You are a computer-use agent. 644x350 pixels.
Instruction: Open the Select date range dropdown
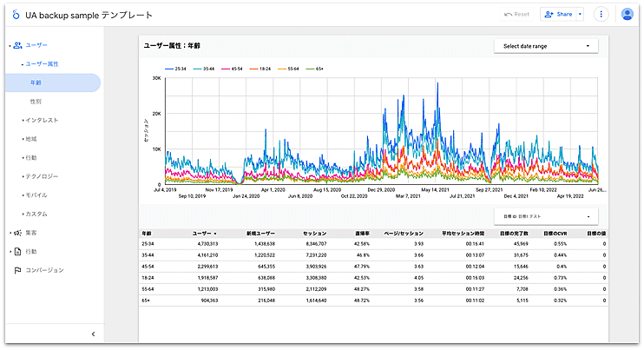[x=546, y=46]
